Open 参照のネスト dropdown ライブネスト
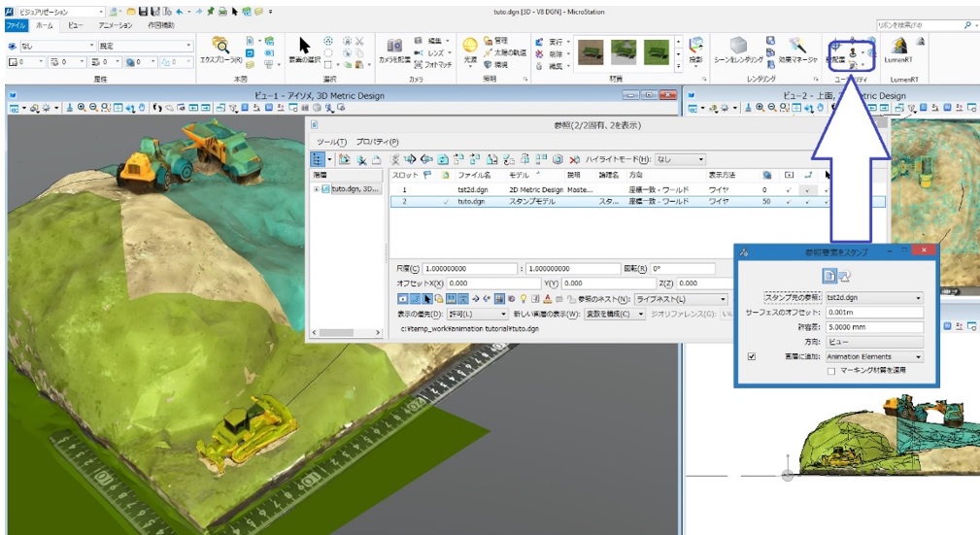Viewport: 980px width, 535px height. tap(681, 299)
